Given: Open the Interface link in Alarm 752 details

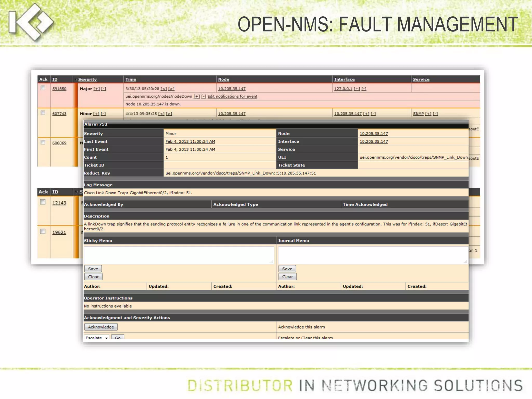Looking at the screenshot, I should [x=374, y=142].
